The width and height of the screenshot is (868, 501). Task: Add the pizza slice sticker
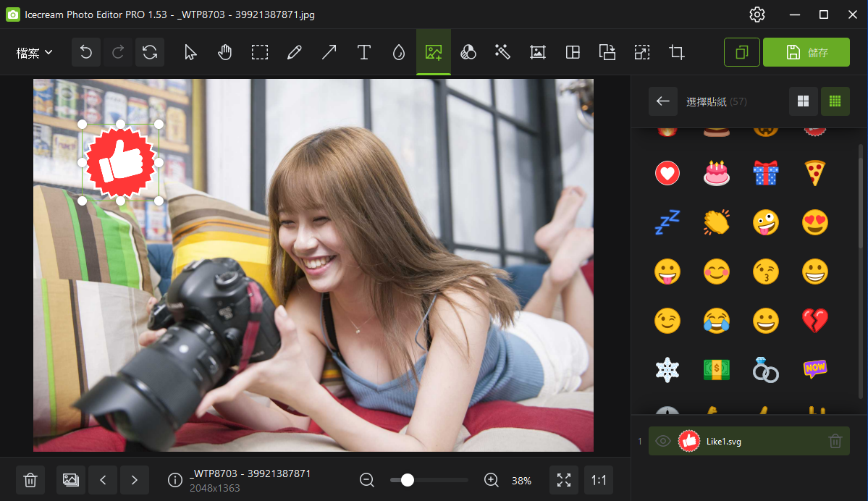pos(814,173)
